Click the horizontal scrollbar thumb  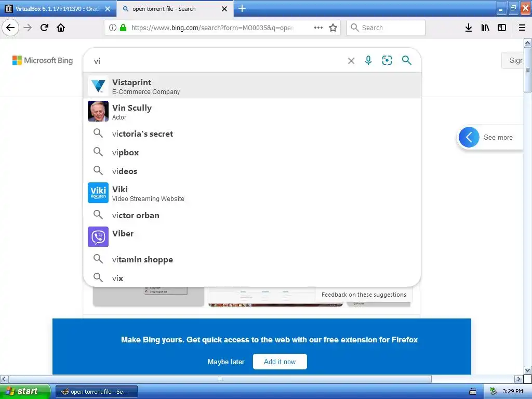coord(220,379)
